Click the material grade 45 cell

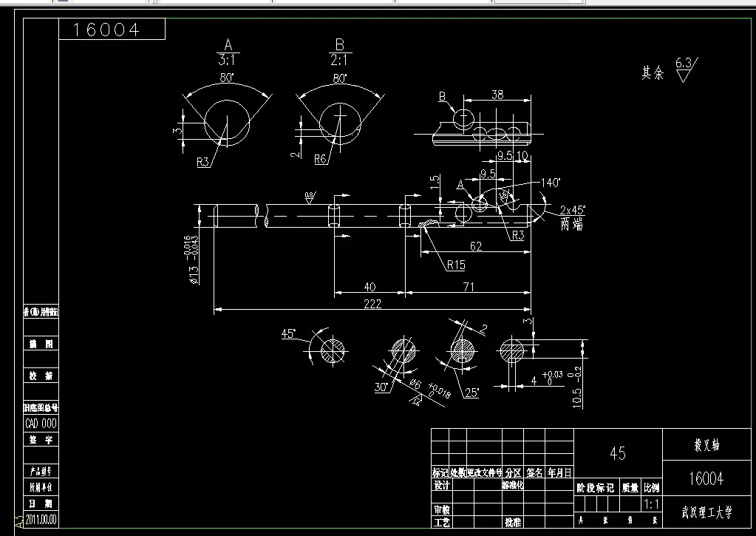[x=617, y=453]
